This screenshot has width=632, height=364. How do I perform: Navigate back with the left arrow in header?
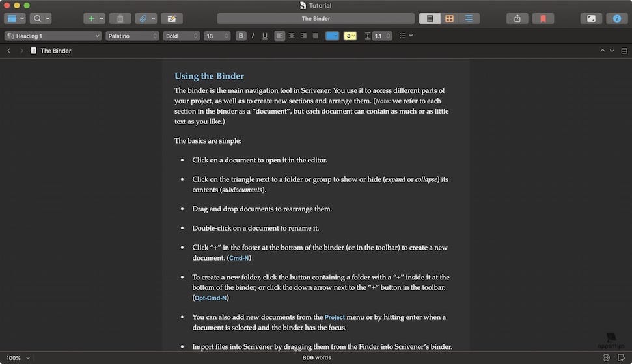tap(8, 51)
